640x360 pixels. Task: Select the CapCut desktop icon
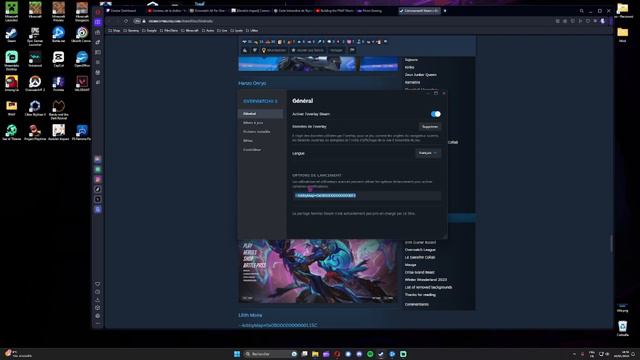[x=58, y=59]
